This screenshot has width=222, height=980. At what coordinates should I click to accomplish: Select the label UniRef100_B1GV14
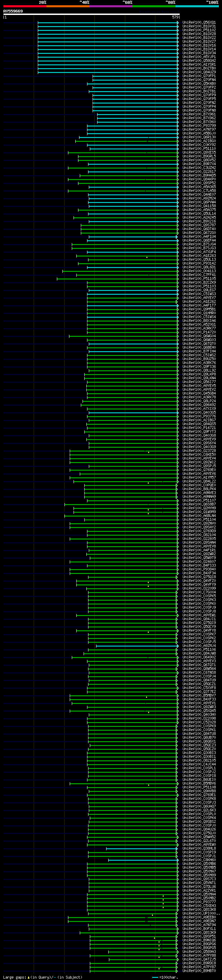coord(199,49)
